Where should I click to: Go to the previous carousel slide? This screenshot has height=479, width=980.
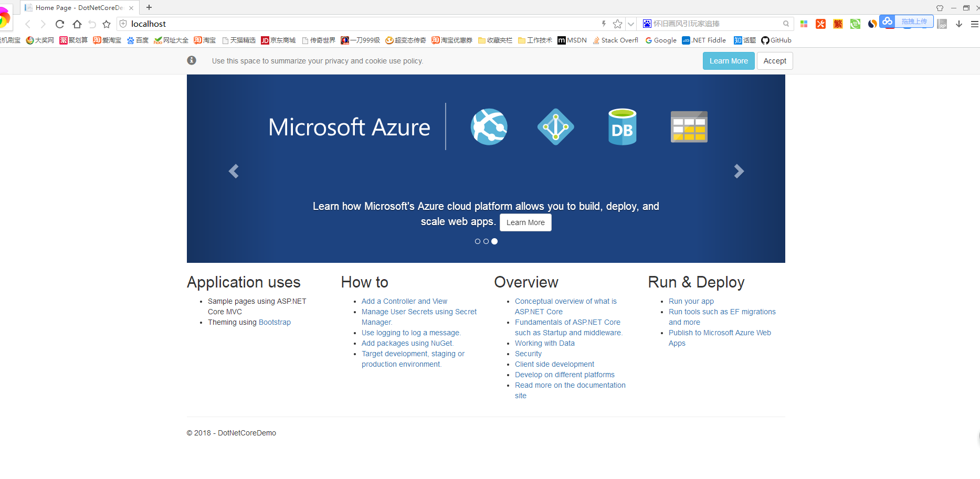point(234,171)
